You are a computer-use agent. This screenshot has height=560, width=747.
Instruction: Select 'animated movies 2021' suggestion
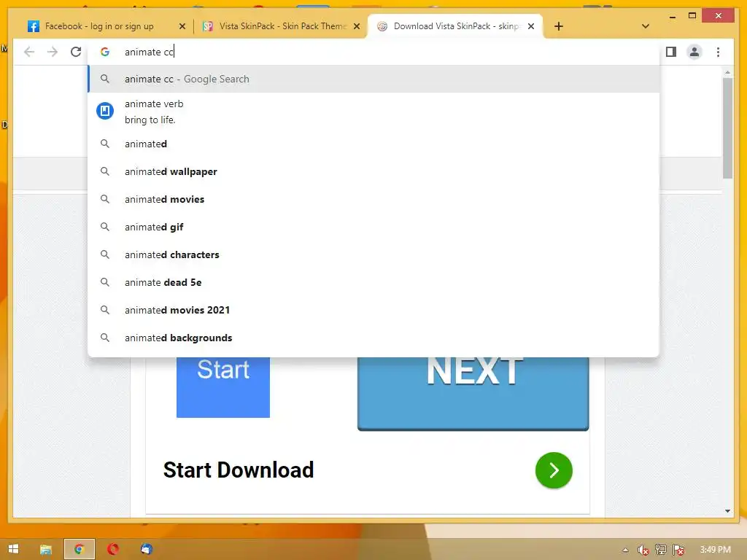[373, 310]
